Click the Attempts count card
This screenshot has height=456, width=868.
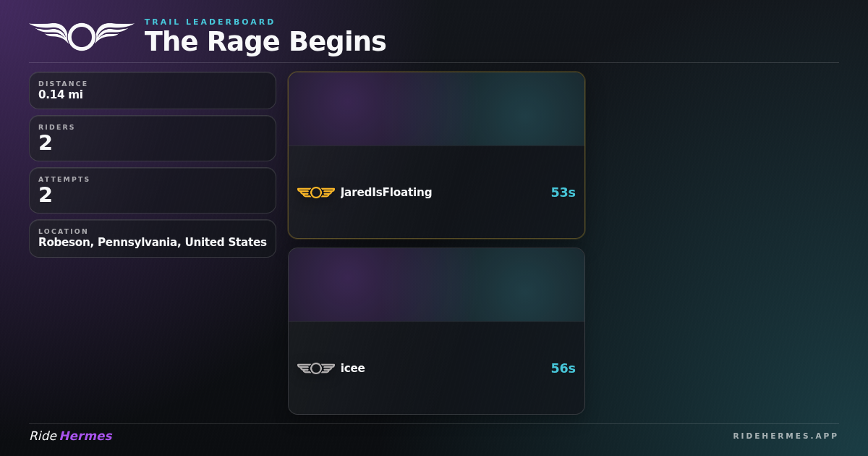(x=153, y=190)
